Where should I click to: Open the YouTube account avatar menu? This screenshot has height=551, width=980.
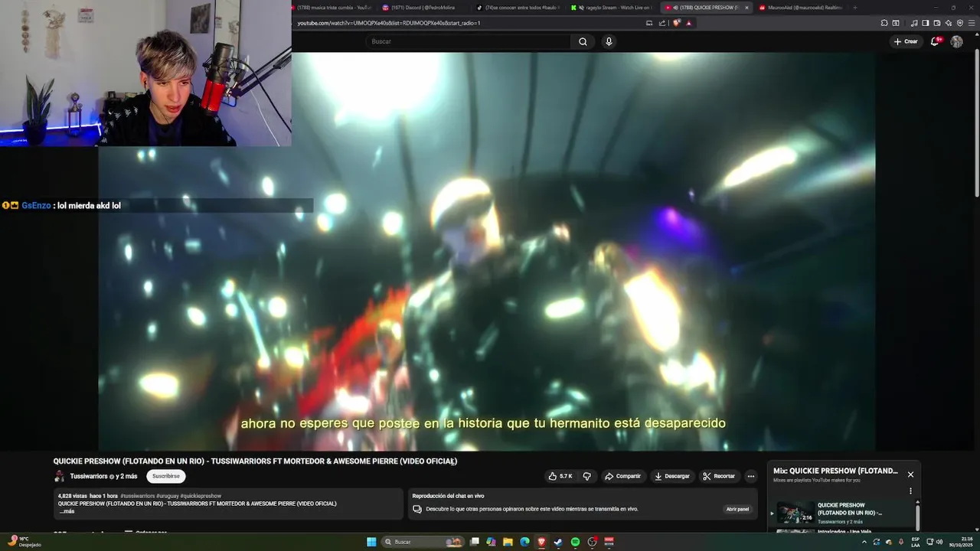tap(956, 41)
